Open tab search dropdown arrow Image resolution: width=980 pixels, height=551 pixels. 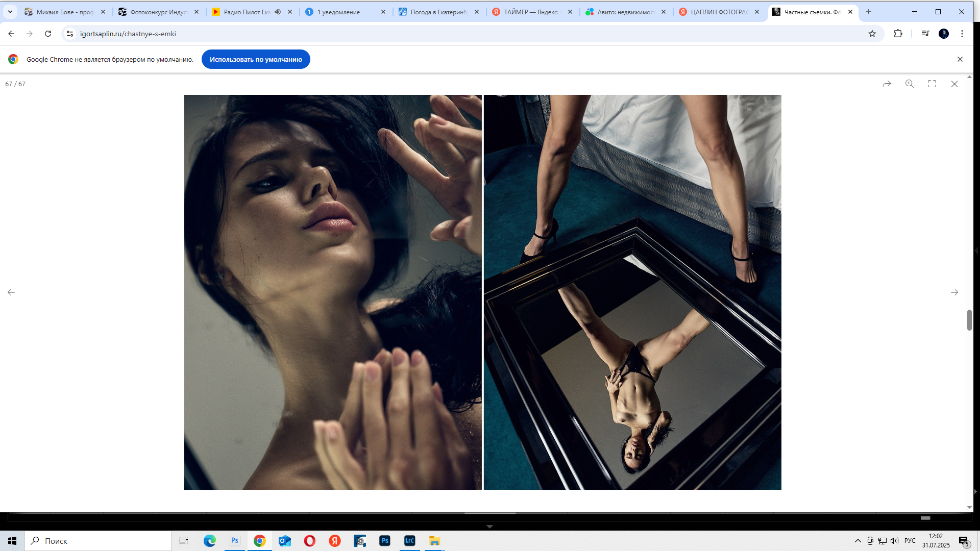click(10, 12)
